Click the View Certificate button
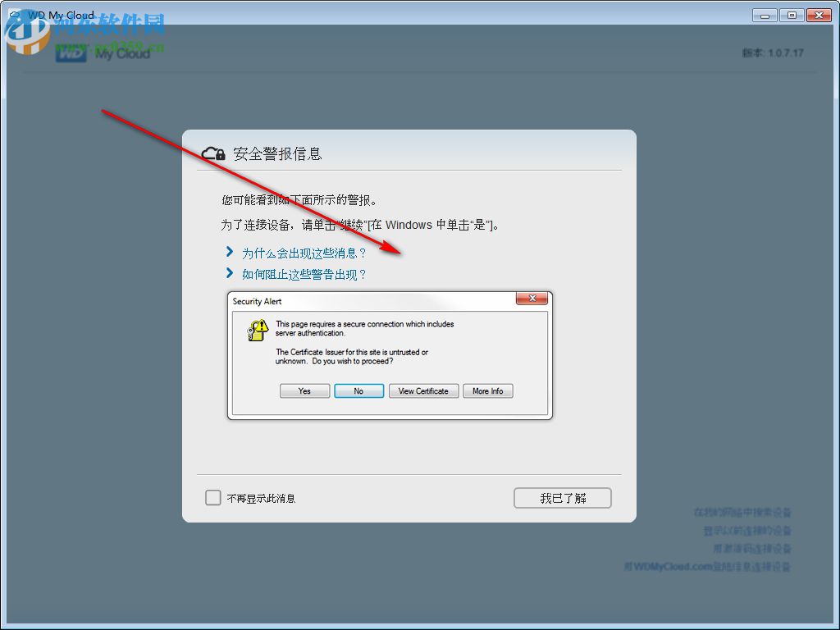 423,391
